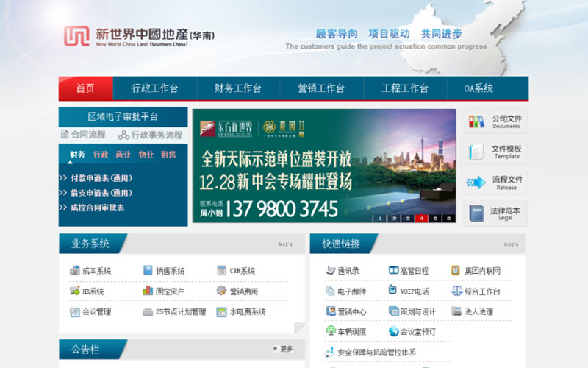588x368 pixels.
Task: Click the New World China Land logo
Action: (139, 36)
